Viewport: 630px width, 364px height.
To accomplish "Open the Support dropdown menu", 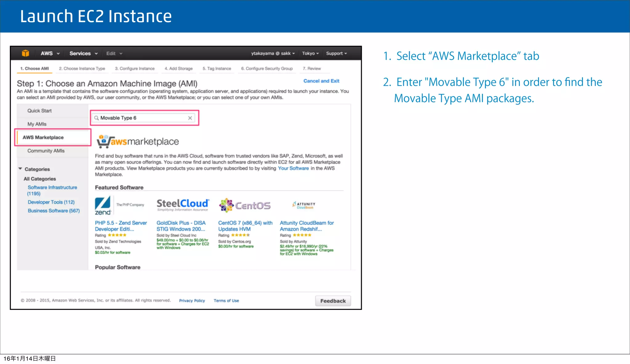I will click(x=337, y=53).
